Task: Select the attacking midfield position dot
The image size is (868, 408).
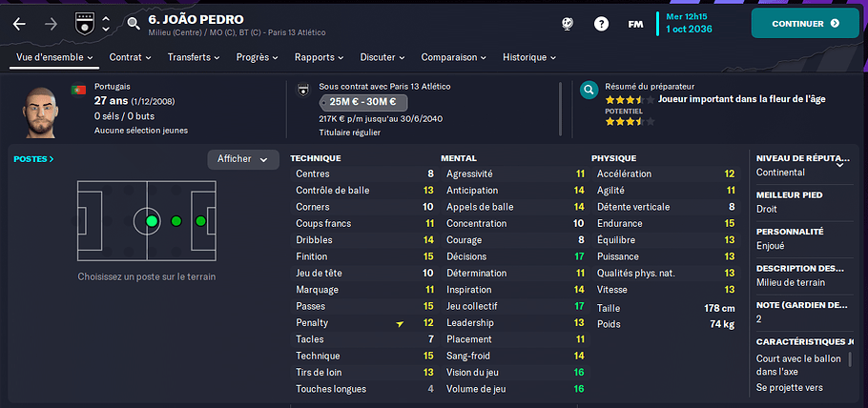Action: point(176,221)
